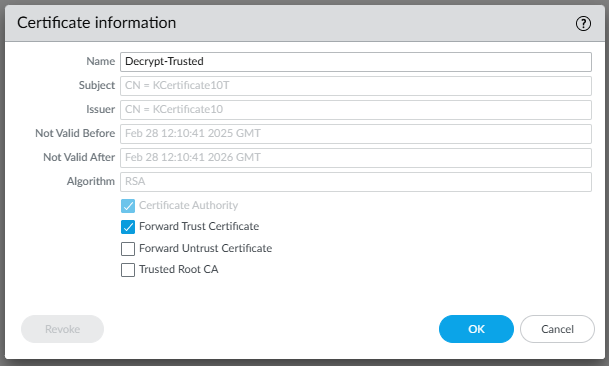This screenshot has width=609, height=366.
Task: Select the Not Valid After date field
Action: tap(356, 158)
